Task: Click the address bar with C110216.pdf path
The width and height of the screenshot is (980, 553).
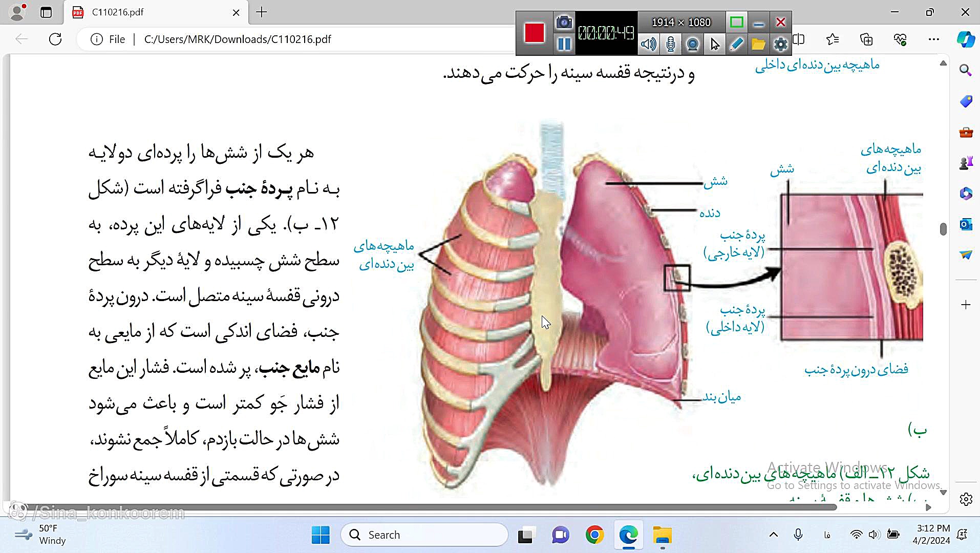Action: [238, 39]
